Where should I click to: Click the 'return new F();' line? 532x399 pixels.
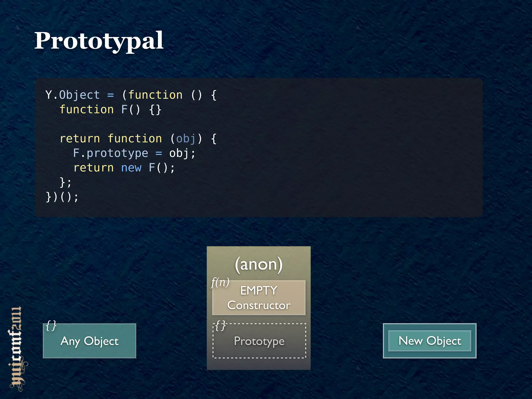[x=124, y=168]
